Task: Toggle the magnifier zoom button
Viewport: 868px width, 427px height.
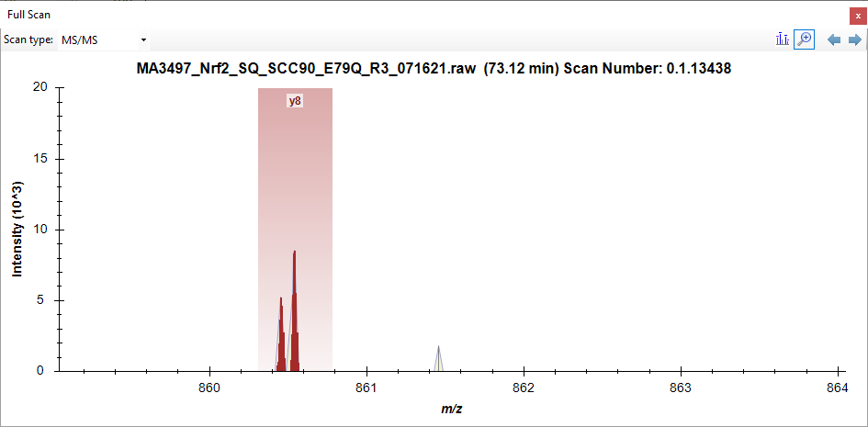Action: (804, 39)
